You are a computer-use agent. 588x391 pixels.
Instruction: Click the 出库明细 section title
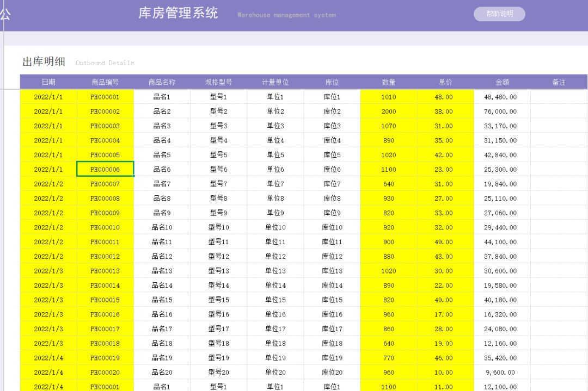point(44,62)
